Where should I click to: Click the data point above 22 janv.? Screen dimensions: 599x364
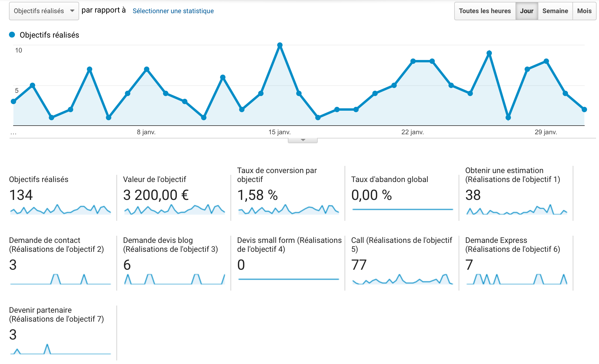click(413, 61)
